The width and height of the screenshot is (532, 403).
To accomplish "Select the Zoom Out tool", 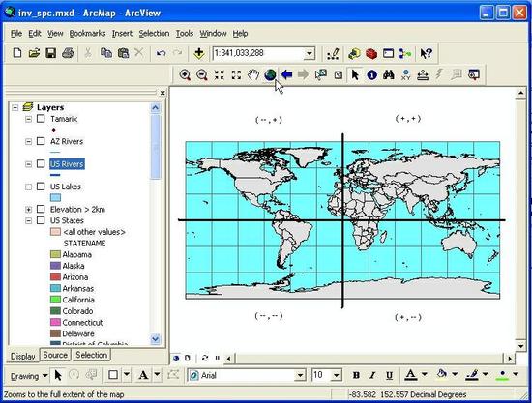I will click(x=202, y=74).
